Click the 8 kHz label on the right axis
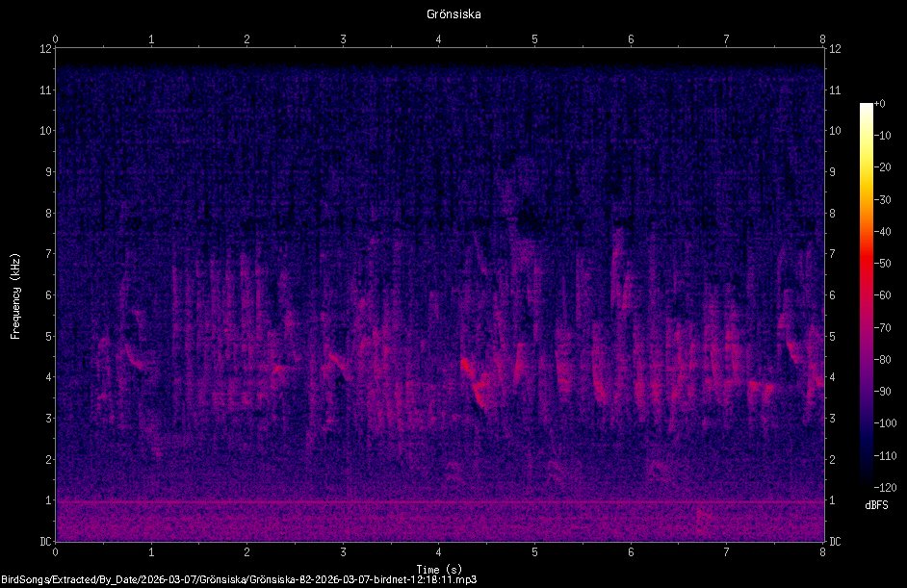This screenshot has height=588, width=907. 833,213
